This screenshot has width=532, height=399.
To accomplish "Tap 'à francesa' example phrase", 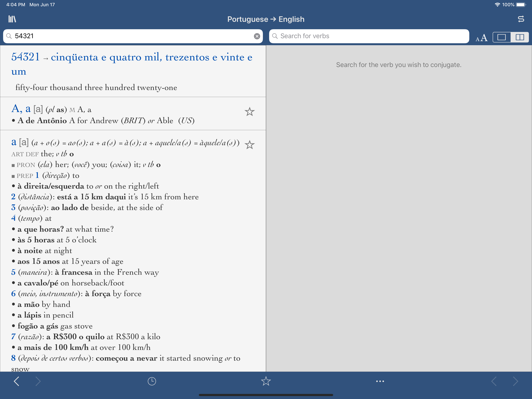I will (x=74, y=272).
